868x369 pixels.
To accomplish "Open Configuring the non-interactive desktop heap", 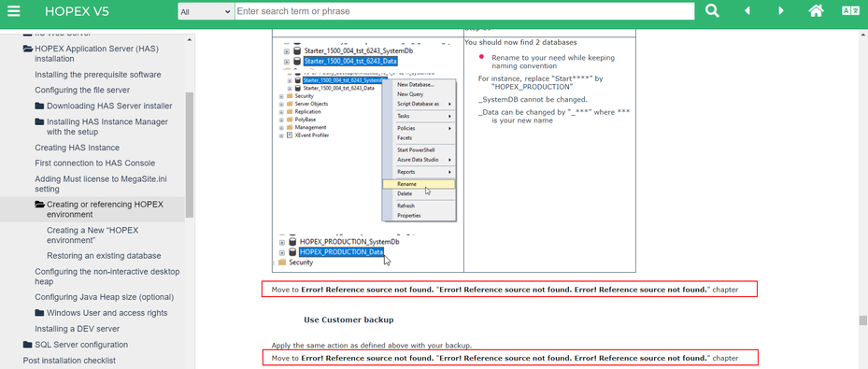I will [107, 277].
